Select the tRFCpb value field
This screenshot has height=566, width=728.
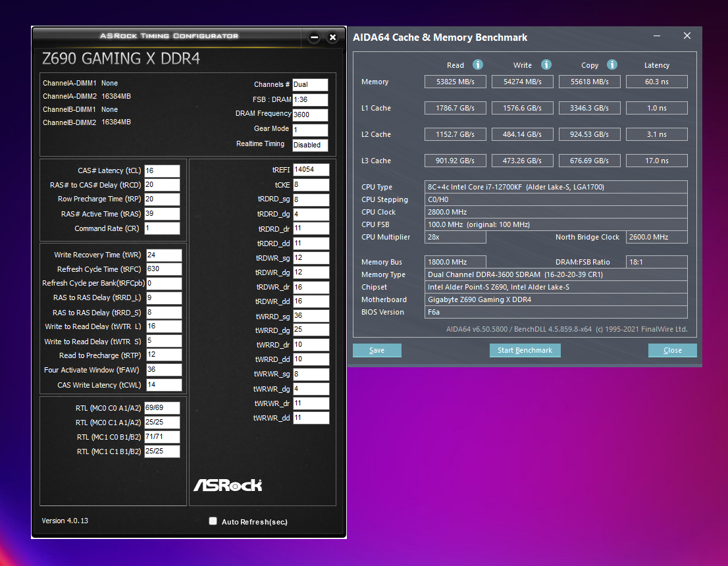[x=164, y=283]
